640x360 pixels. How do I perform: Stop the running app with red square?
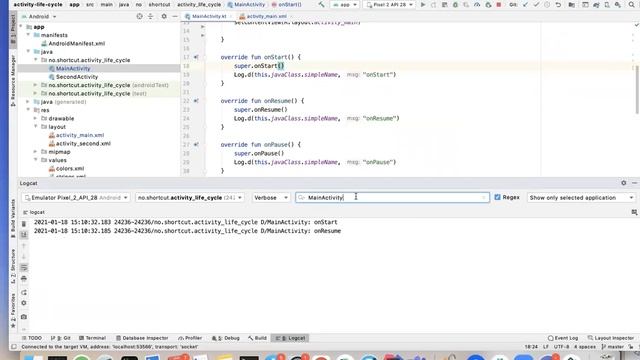[x=498, y=4]
